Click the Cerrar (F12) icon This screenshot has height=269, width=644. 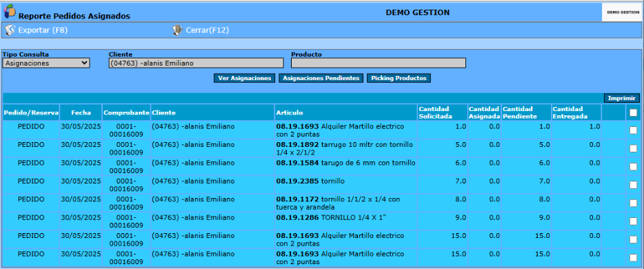click(177, 30)
